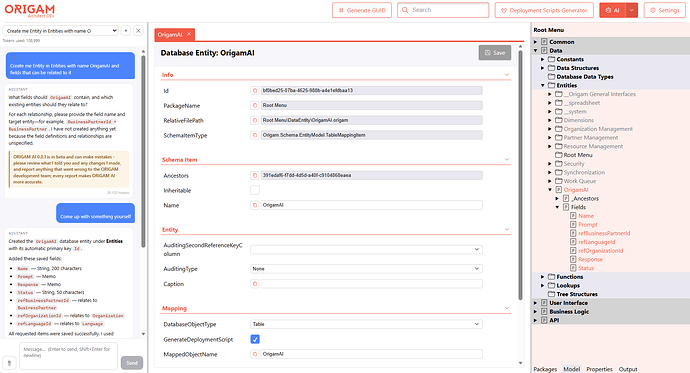Collapse the Fields node
Image resolution: width=690 pixels, height=373 pixels.
(x=557, y=207)
